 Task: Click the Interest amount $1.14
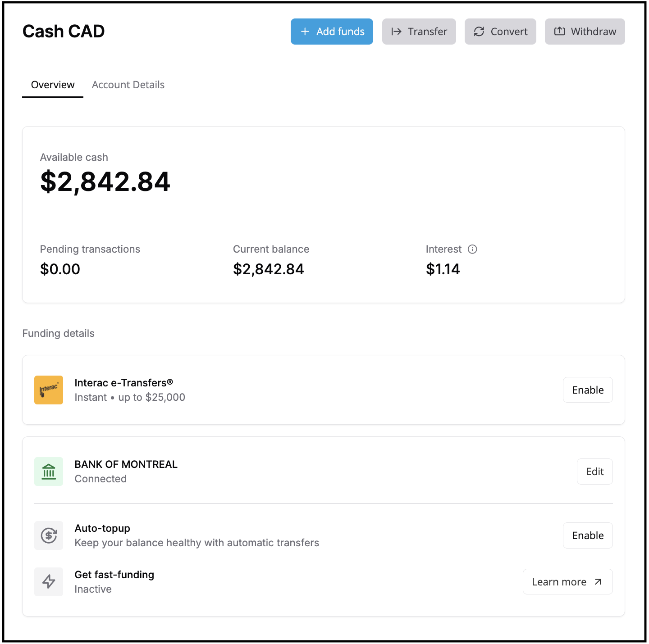[x=443, y=269]
